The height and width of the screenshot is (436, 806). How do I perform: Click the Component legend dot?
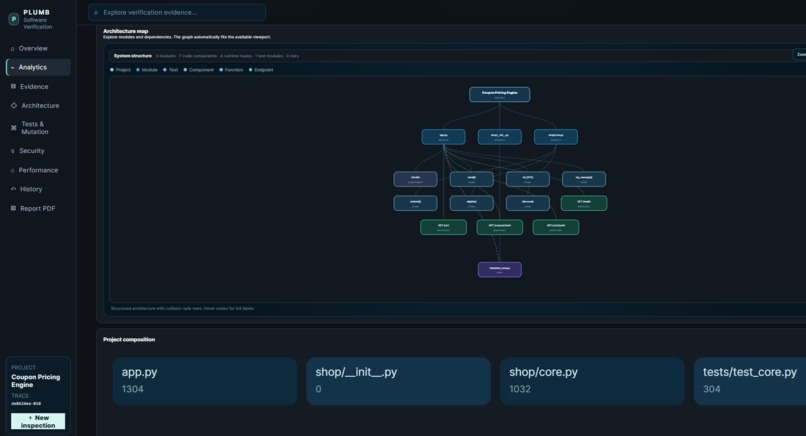coord(185,70)
